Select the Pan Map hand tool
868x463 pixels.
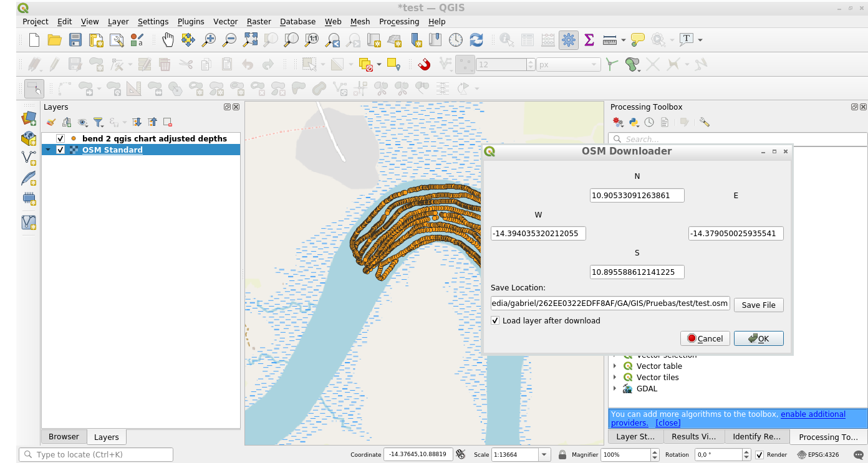(x=168, y=40)
